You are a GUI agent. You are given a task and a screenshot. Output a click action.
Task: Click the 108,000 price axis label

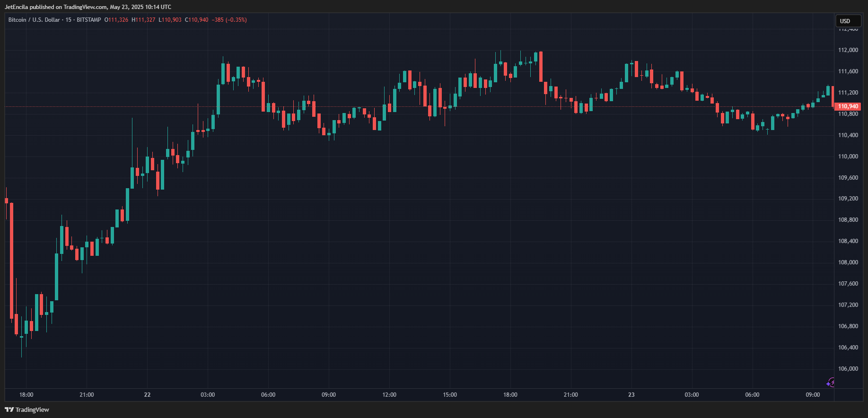tap(848, 262)
